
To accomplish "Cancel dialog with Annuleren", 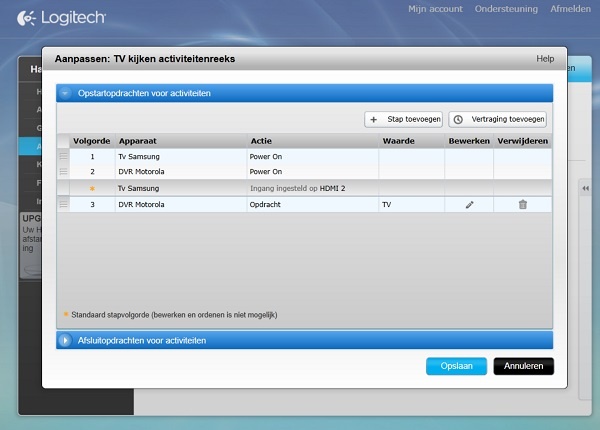I will click(x=523, y=366).
